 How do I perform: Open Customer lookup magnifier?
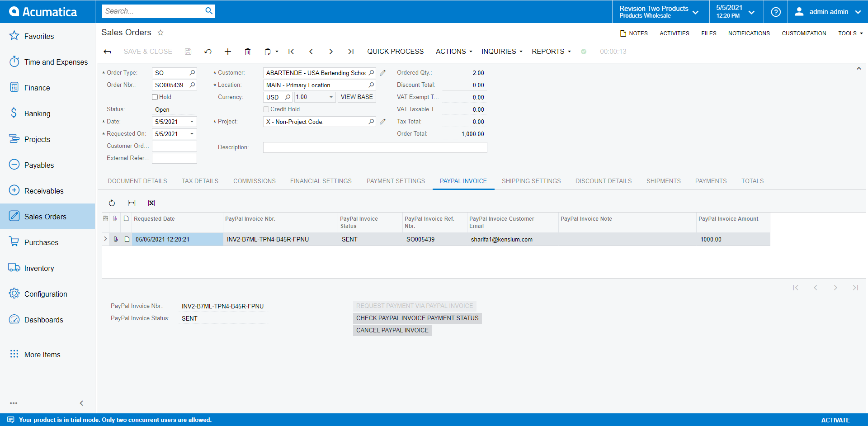tap(371, 73)
